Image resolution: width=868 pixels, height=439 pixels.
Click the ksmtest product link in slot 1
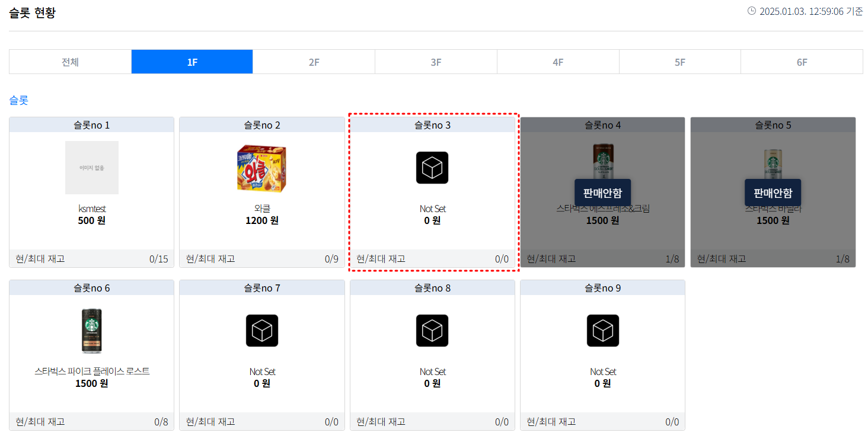click(91, 208)
